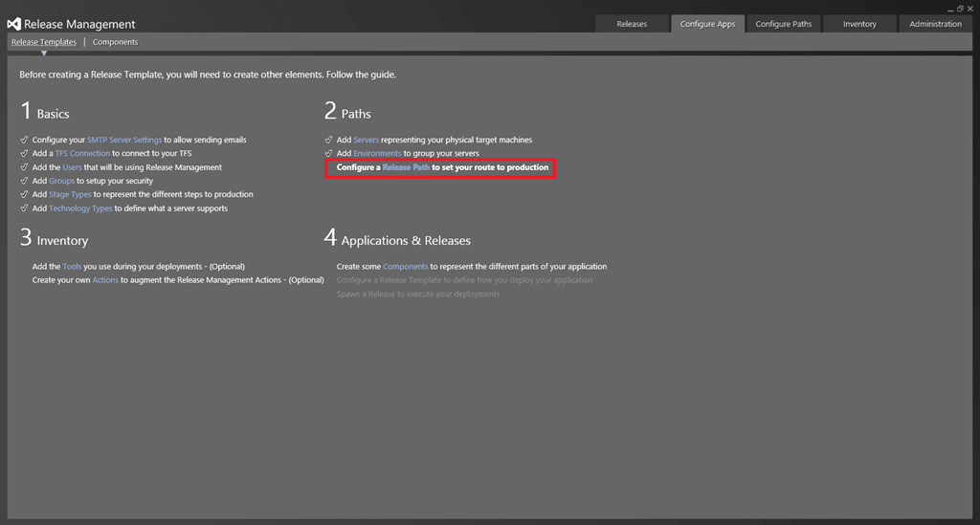Open the Inventory tab
This screenshot has height=525, width=980.
[x=859, y=24]
